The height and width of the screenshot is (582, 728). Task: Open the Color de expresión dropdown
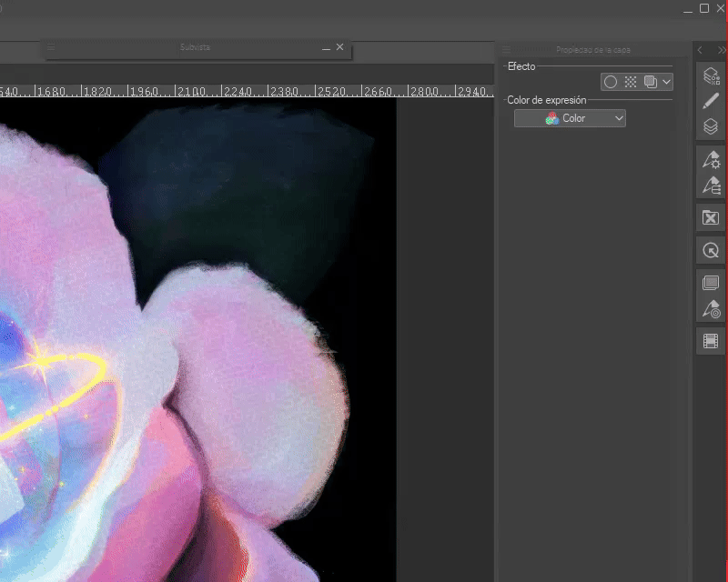point(570,118)
